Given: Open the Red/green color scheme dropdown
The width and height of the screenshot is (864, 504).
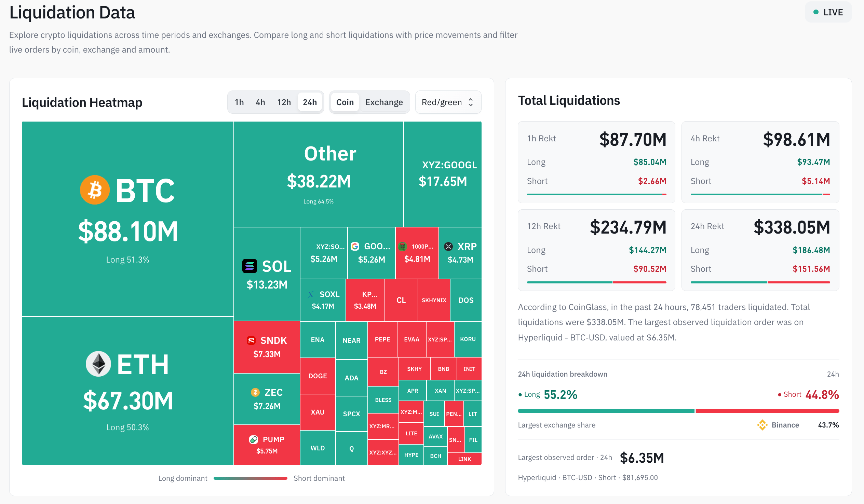Looking at the screenshot, I should coord(448,102).
